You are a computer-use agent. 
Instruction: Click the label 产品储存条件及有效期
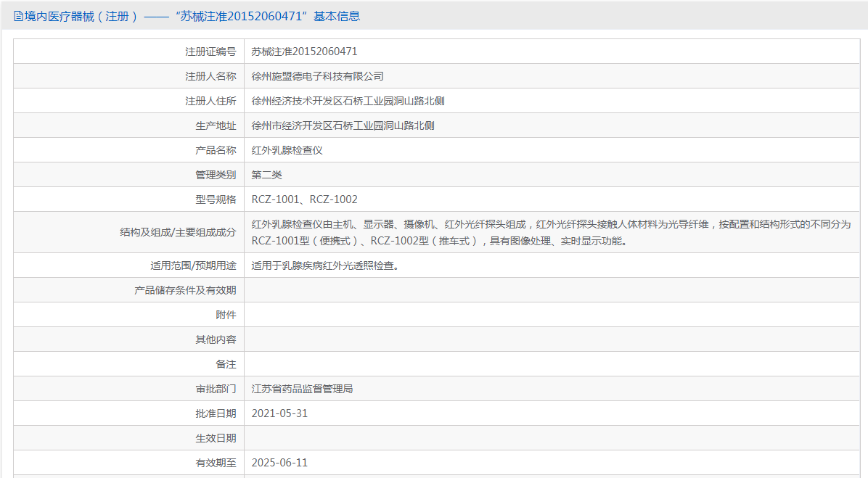click(185, 290)
